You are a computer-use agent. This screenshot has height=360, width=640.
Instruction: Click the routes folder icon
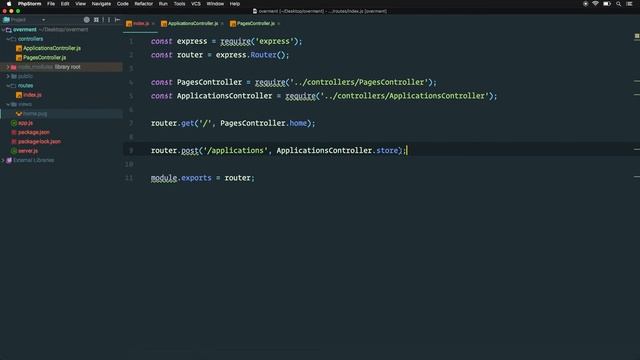(13, 86)
